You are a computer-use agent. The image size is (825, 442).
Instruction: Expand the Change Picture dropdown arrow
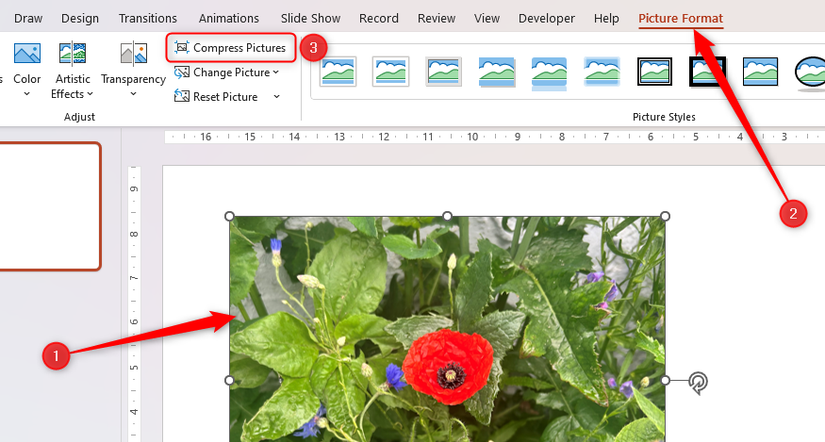(276, 73)
